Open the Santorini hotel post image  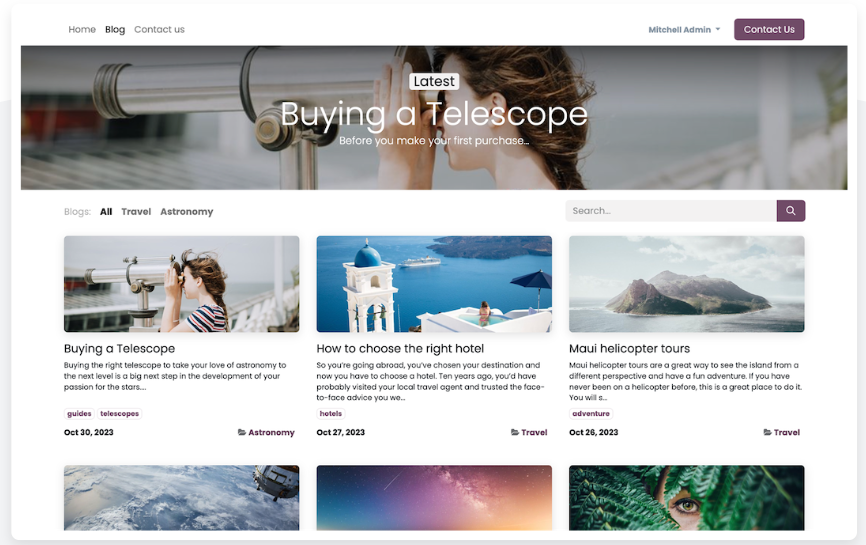click(434, 284)
